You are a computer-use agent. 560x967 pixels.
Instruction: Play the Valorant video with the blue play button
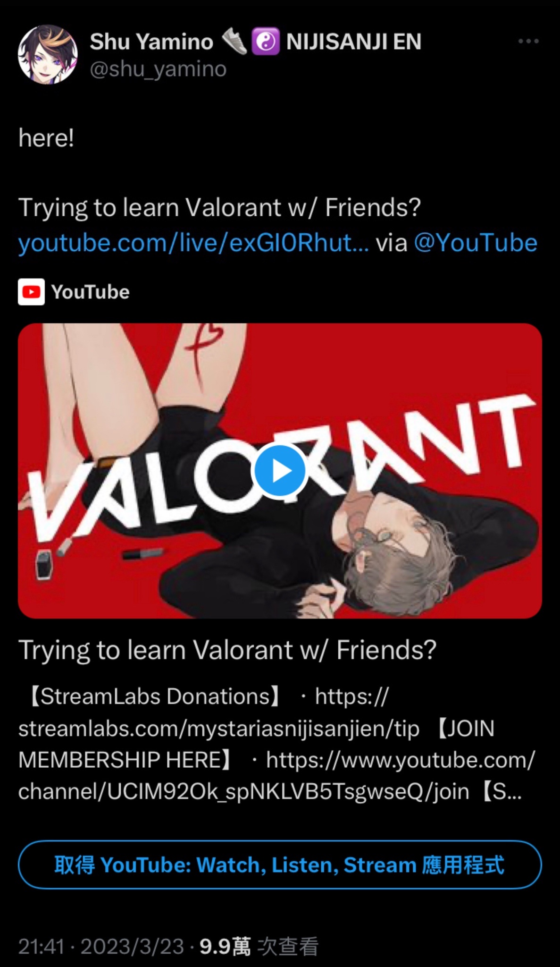click(x=280, y=471)
